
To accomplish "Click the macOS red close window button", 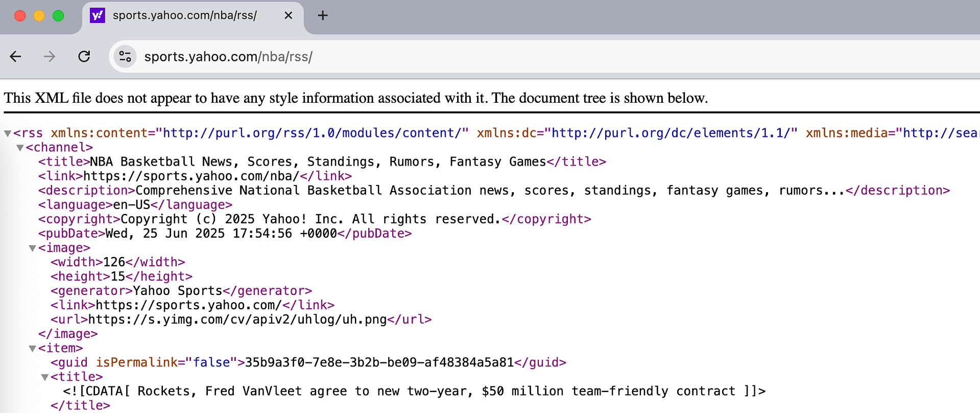I will coord(20,16).
